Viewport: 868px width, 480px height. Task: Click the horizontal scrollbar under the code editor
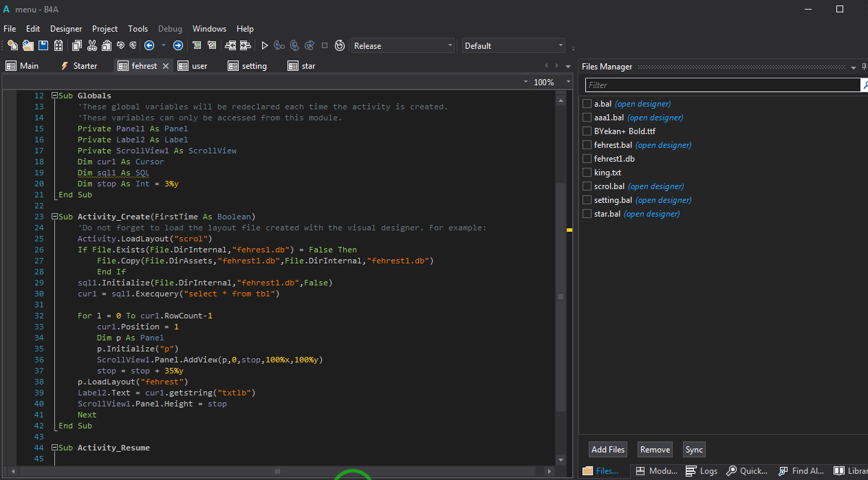point(277,472)
